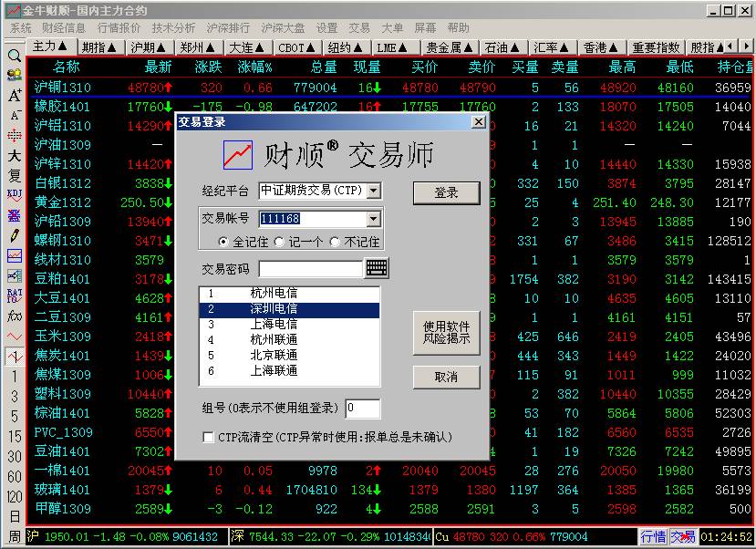This screenshot has height=549, width=756.
Task: Choose the 30-minute period in left toolbar
Action: 15,456
